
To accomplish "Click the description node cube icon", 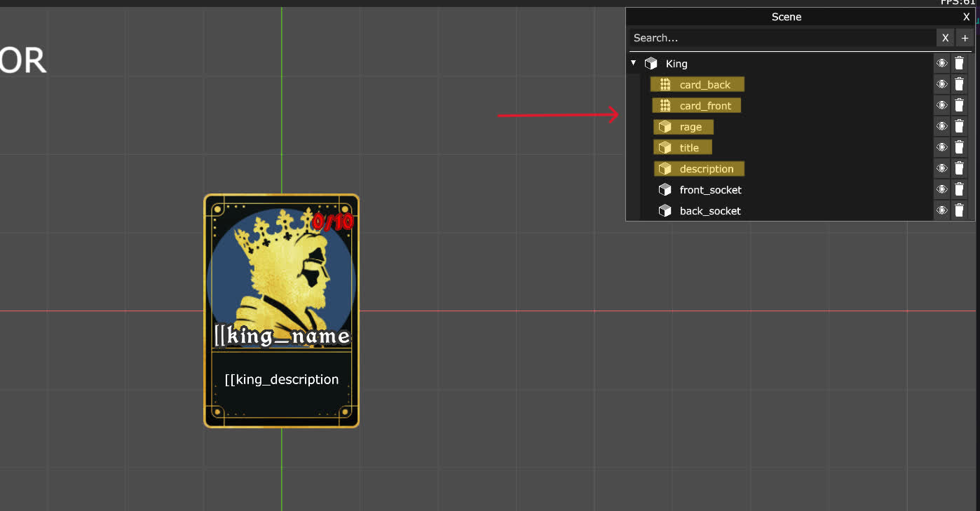I will (x=665, y=169).
